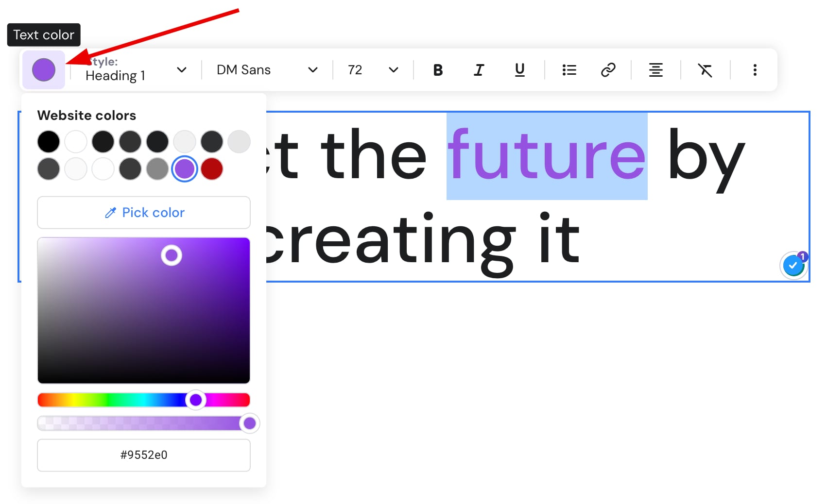Open the text alignment options
This screenshot has height=504, width=827.
[656, 69]
